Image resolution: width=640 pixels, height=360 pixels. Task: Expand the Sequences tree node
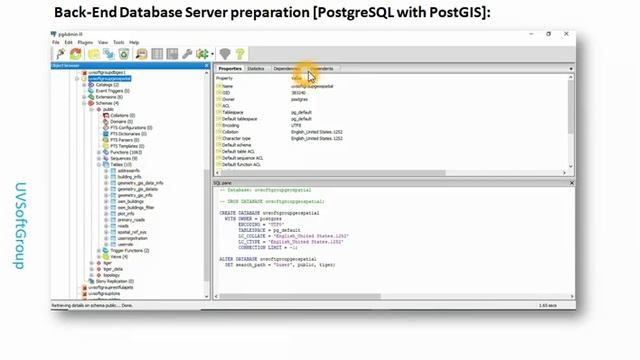(x=99, y=158)
